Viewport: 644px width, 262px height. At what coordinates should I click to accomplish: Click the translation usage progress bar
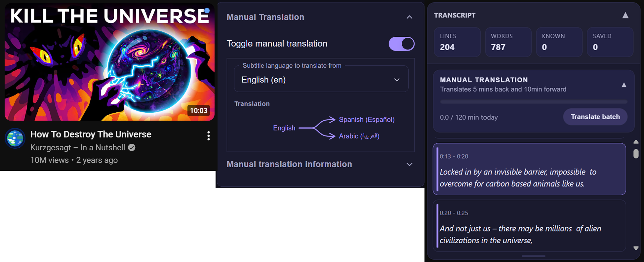click(534, 102)
